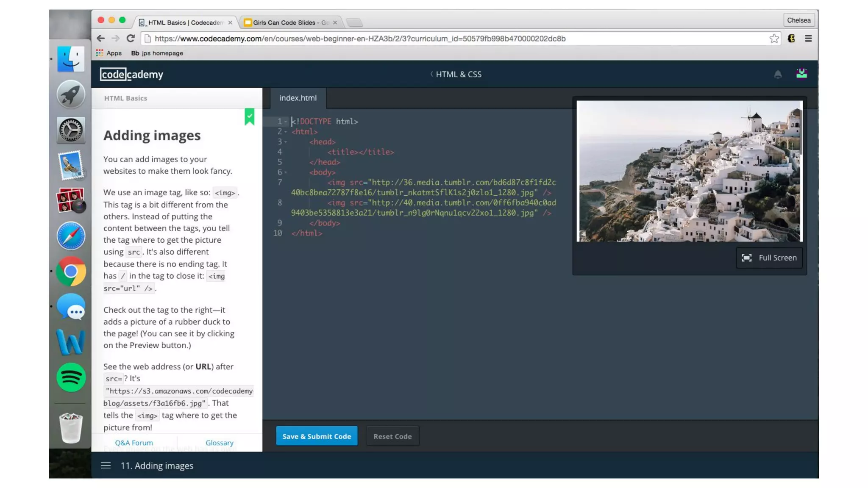Go back with browser back arrow

click(x=100, y=39)
